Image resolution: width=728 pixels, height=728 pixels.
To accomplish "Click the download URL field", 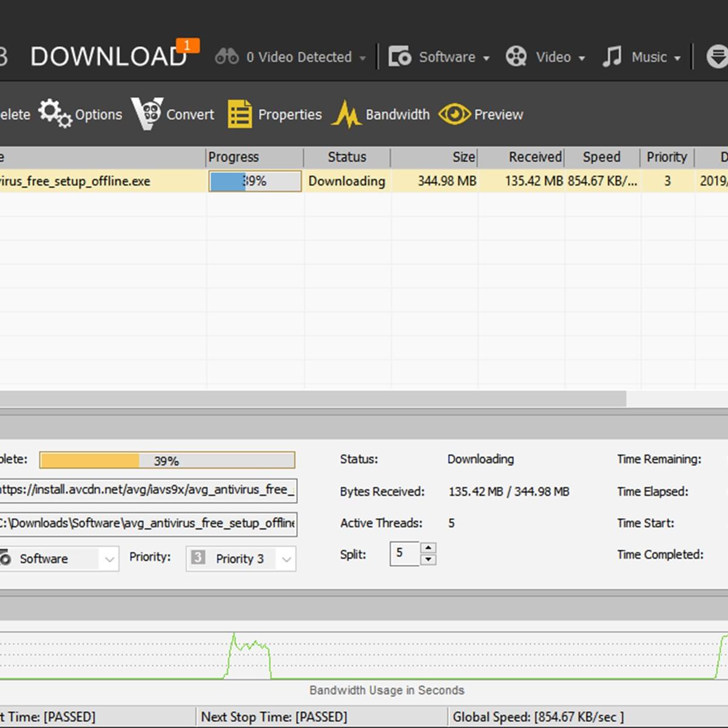I will coord(148,490).
